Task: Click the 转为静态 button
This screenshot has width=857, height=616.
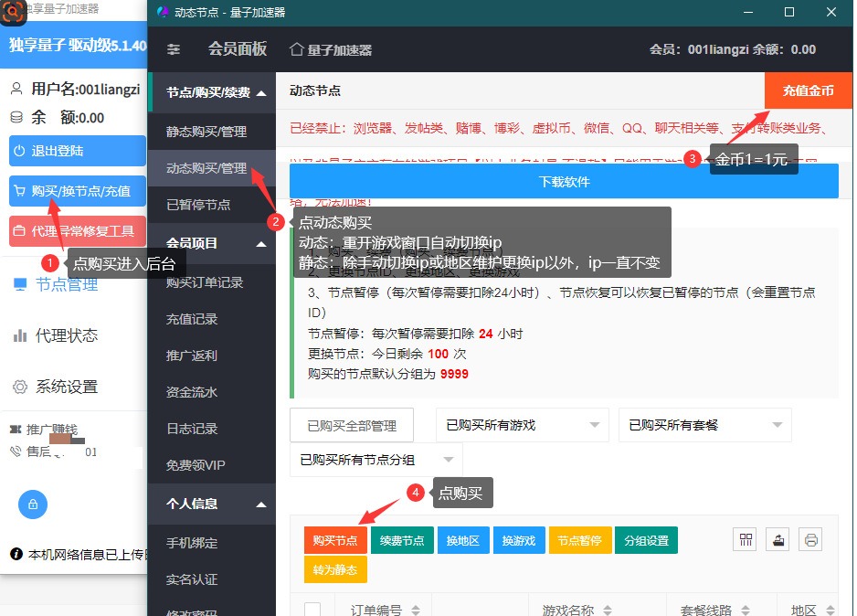Action: click(x=335, y=569)
